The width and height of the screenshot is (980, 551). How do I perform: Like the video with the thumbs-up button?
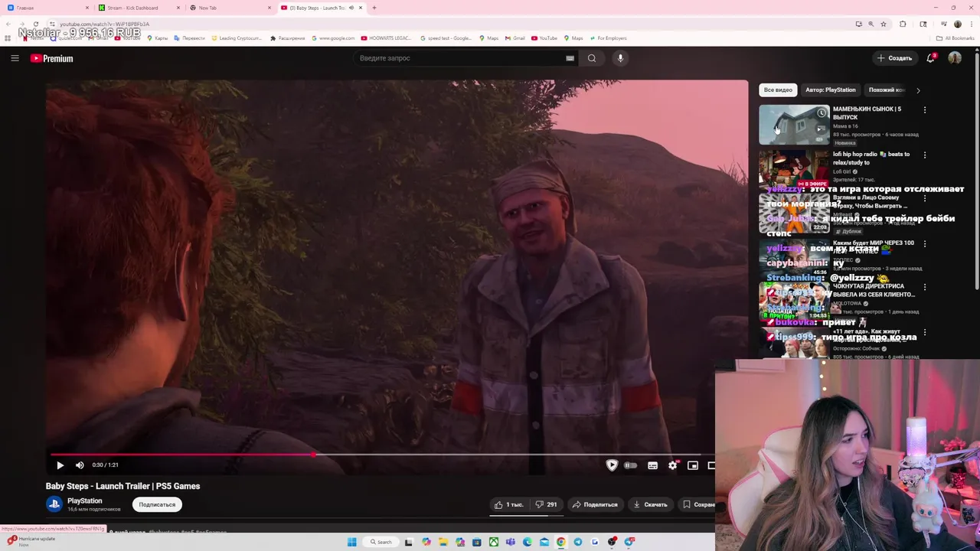508,504
